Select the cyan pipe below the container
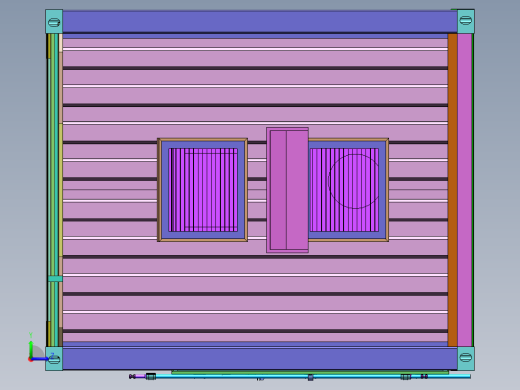 pyautogui.click(x=312, y=376)
